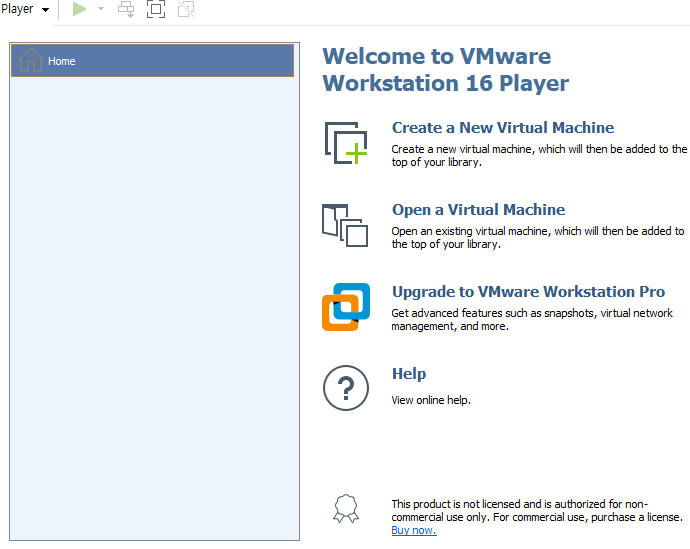
Task: Click the Send Ctrl+Alt+Del toolbar icon
Action: (126, 9)
